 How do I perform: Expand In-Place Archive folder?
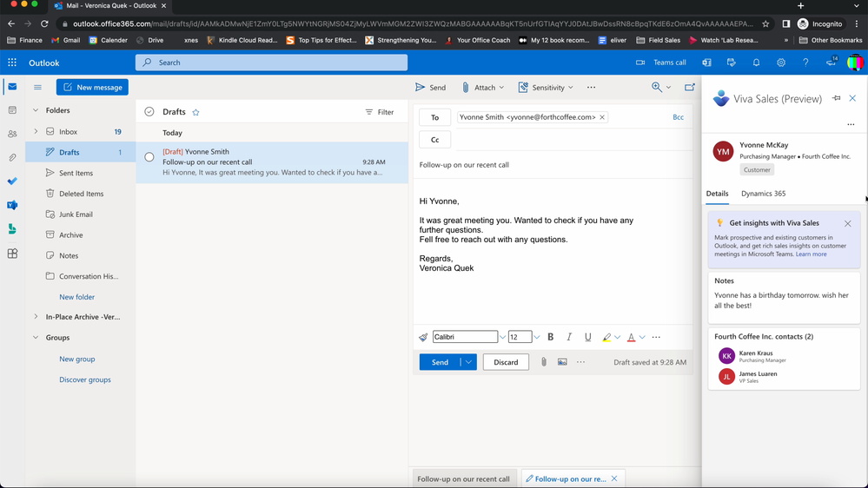tap(36, 316)
